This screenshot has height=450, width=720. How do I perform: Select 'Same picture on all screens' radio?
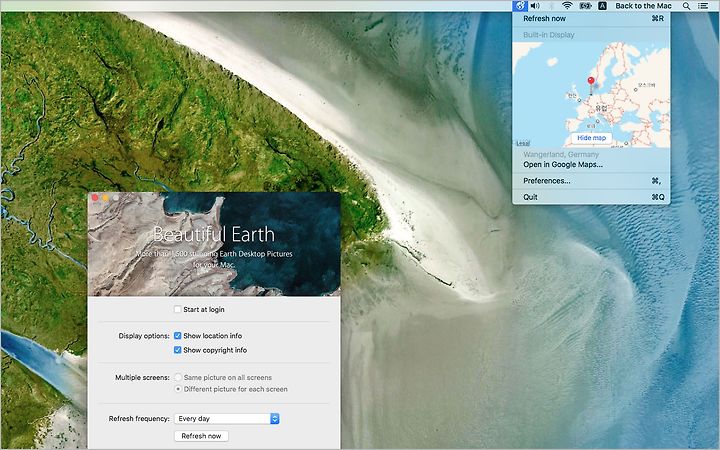tap(178, 377)
